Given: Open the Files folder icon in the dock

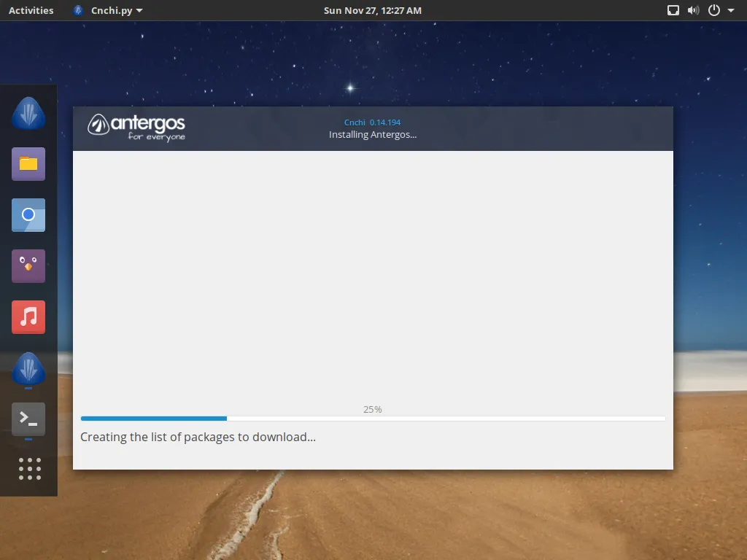Looking at the screenshot, I should [28, 164].
